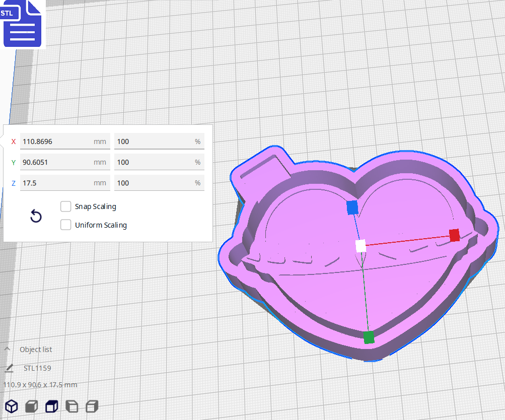Image resolution: width=505 pixels, height=420 pixels.
Task: Toggle the Snap Scaling checkbox off
Action: 65,206
